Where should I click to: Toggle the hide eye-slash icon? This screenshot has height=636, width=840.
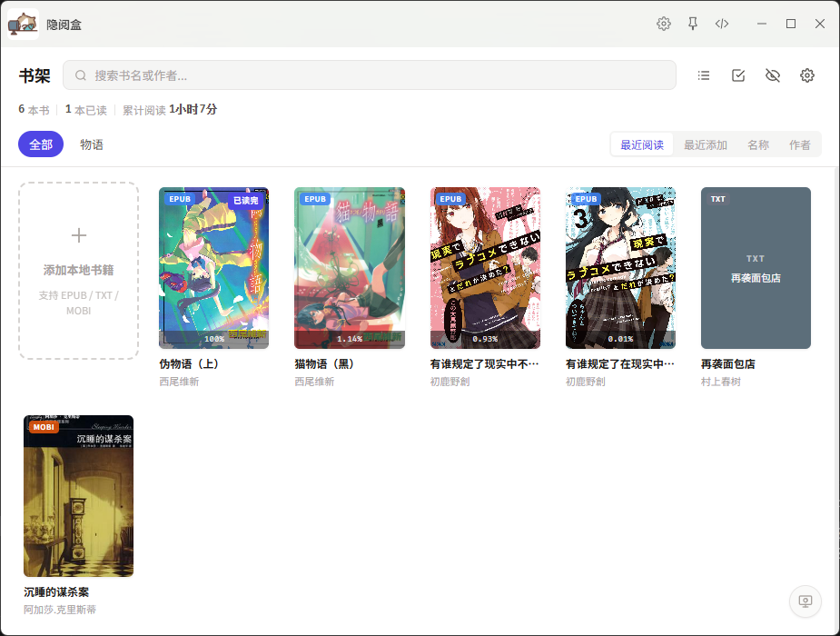[773, 75]
